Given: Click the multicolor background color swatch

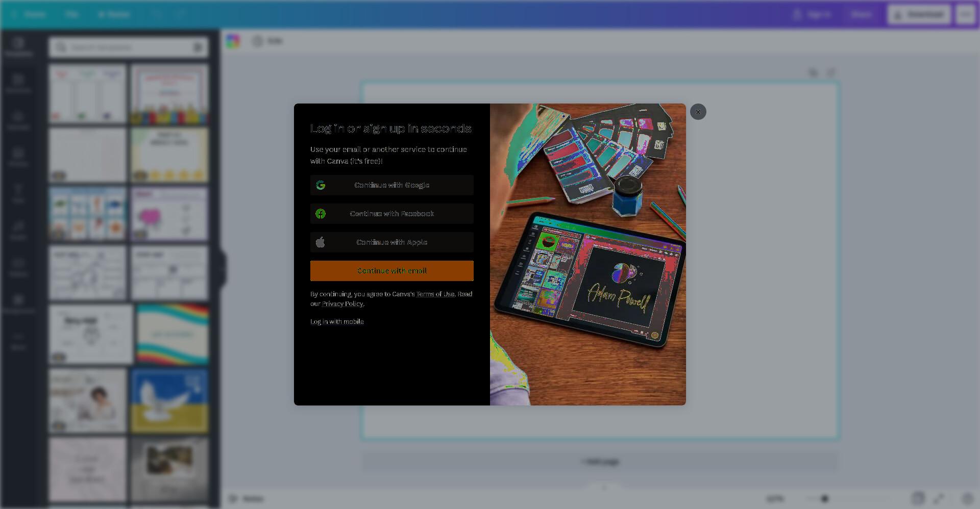Looking at the screenshot, I should (233, 41).
